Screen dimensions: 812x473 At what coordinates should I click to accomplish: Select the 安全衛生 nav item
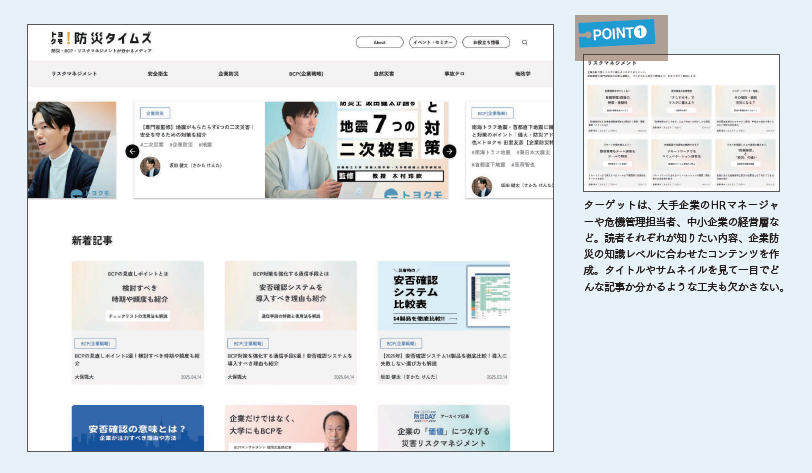point(157,74)
